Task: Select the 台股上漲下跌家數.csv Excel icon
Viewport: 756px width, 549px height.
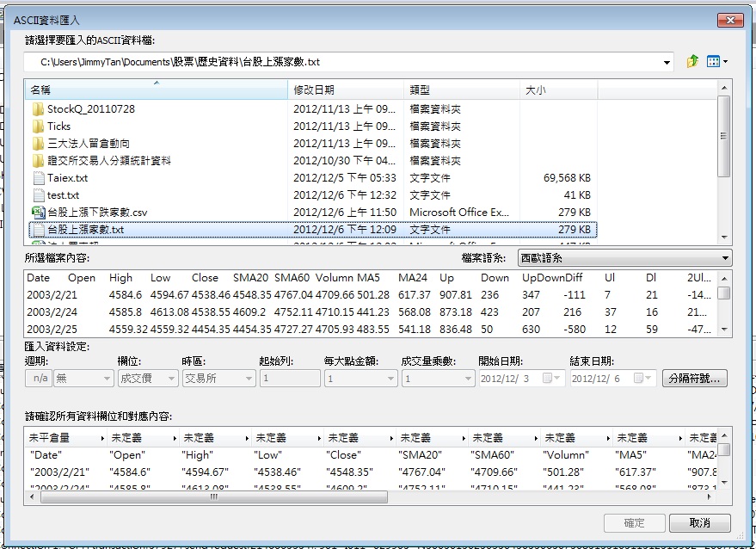Action: pyautogui.click(x=39, y=213)
